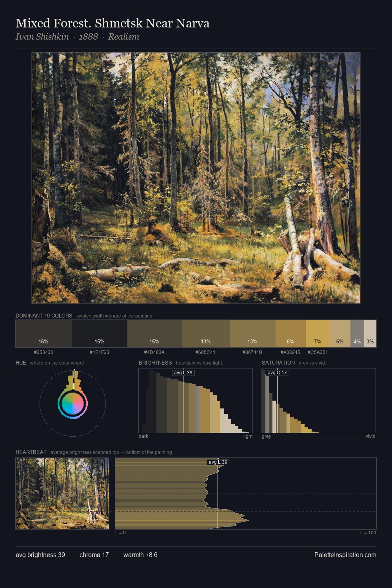392x588 pixels.
Task: Click the saturation histogram bars
Action: 319,401
